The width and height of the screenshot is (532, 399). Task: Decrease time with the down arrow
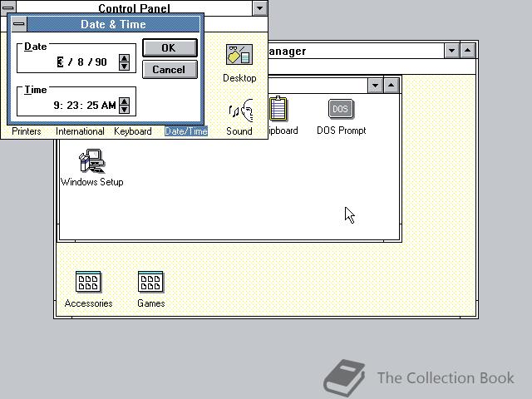[124, 109]
